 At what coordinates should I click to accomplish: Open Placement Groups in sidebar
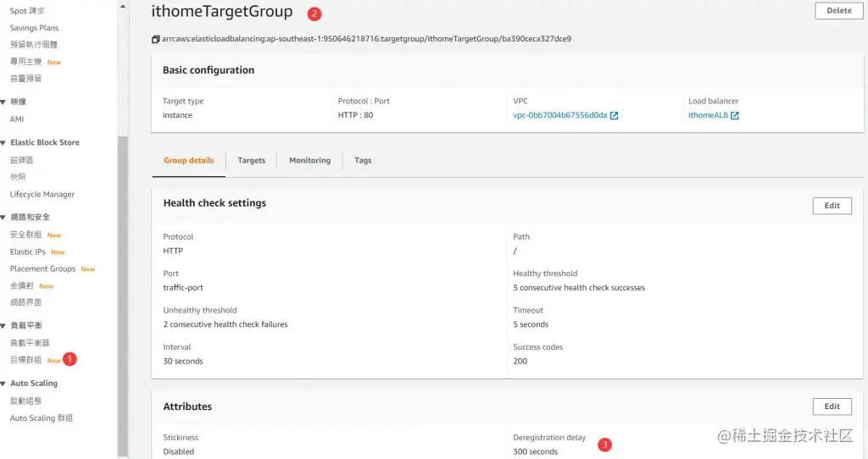pos(42,268)
